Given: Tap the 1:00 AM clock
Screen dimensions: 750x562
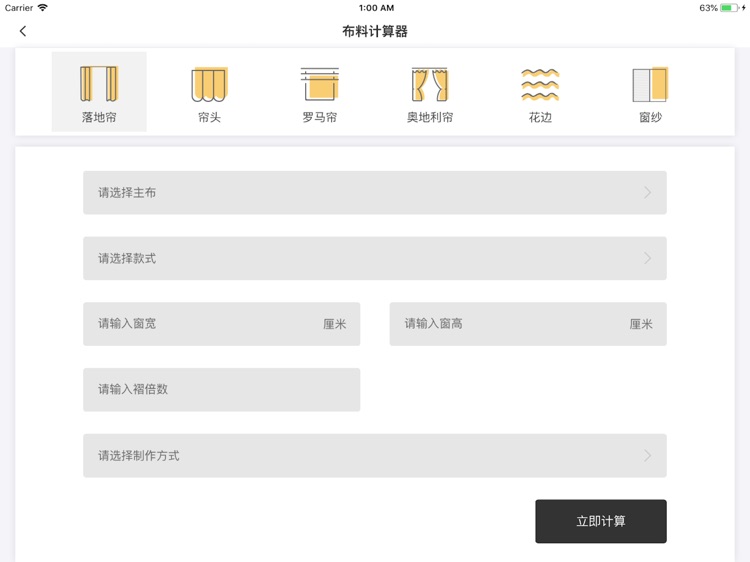Looking at the screenshot, I should coord(376,8).
